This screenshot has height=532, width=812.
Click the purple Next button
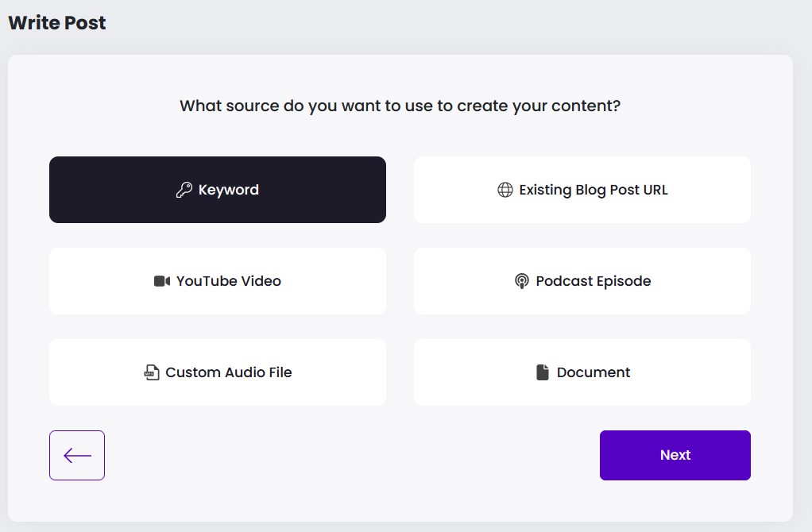click(675, 456)
